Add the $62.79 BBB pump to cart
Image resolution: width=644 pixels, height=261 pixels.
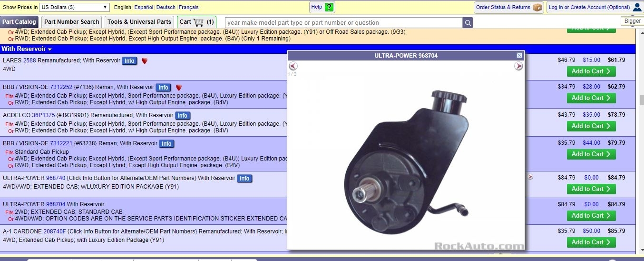point(591,98)
